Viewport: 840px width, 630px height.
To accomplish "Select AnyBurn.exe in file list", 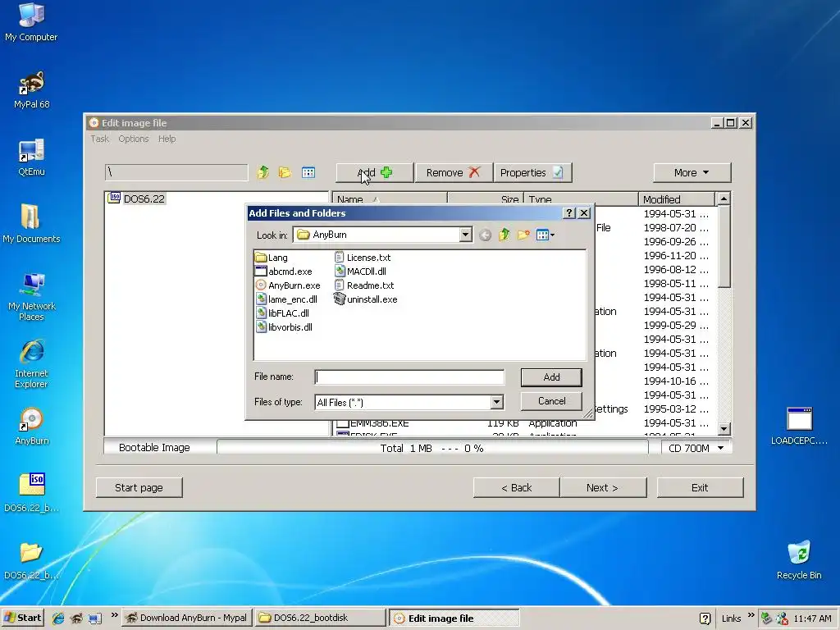I will (288, 285).
